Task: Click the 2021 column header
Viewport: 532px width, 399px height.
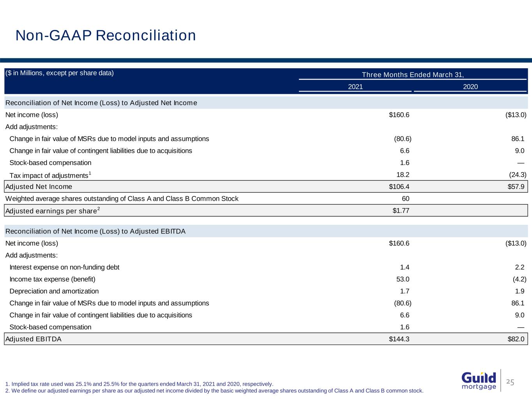Action: (x=355, y=87)
